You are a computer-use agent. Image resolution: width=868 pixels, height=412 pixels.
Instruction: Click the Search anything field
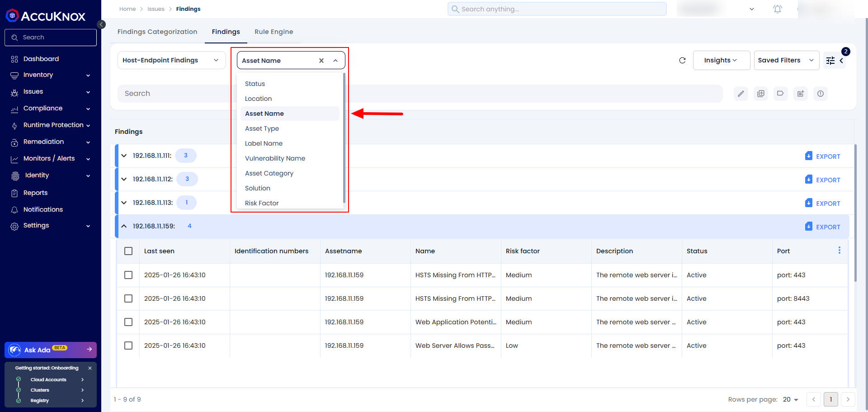[x=557, y=9]
